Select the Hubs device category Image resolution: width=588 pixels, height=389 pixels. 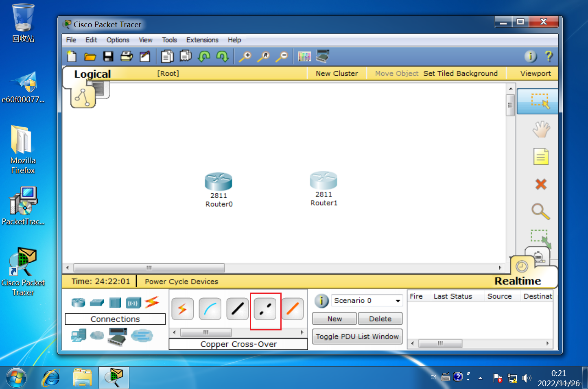(x=115, y=302)
